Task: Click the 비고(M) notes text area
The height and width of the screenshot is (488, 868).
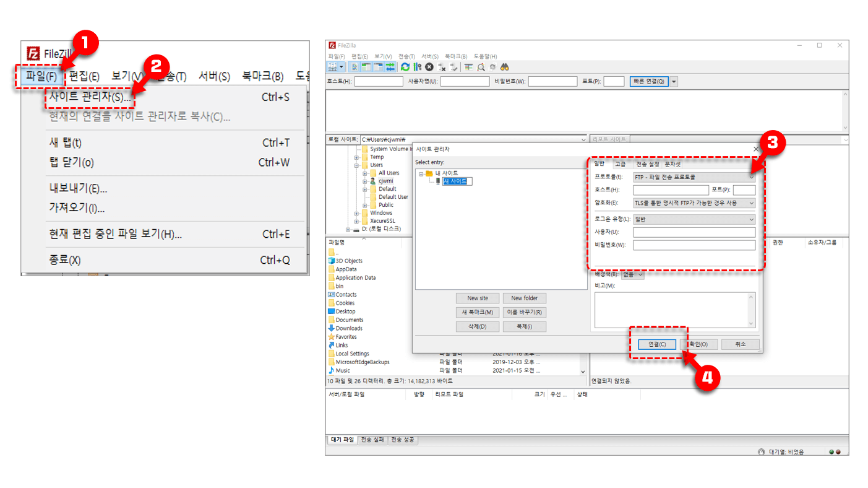Action: [x=675, y=310]
